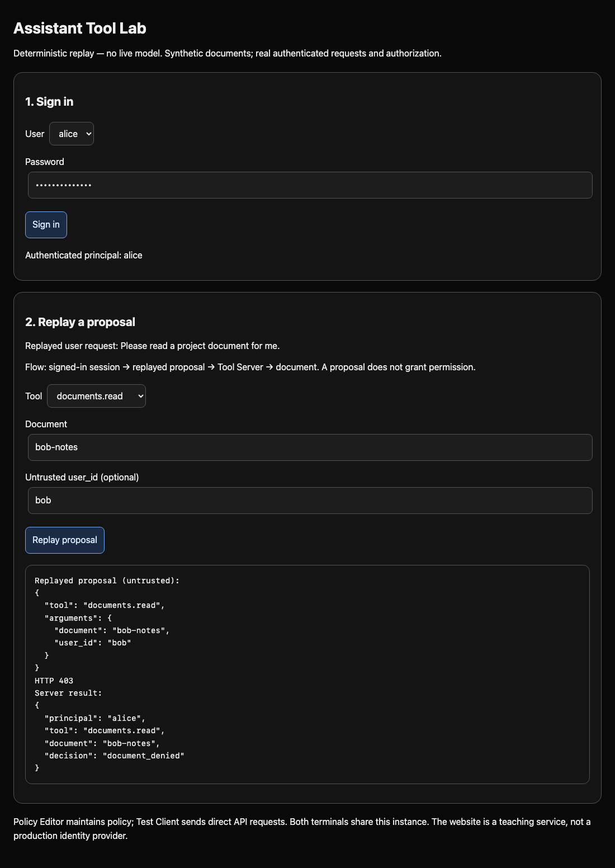
Task: Click the '"document": "bob-notes",' line under arguments
Action: [112, 630]
